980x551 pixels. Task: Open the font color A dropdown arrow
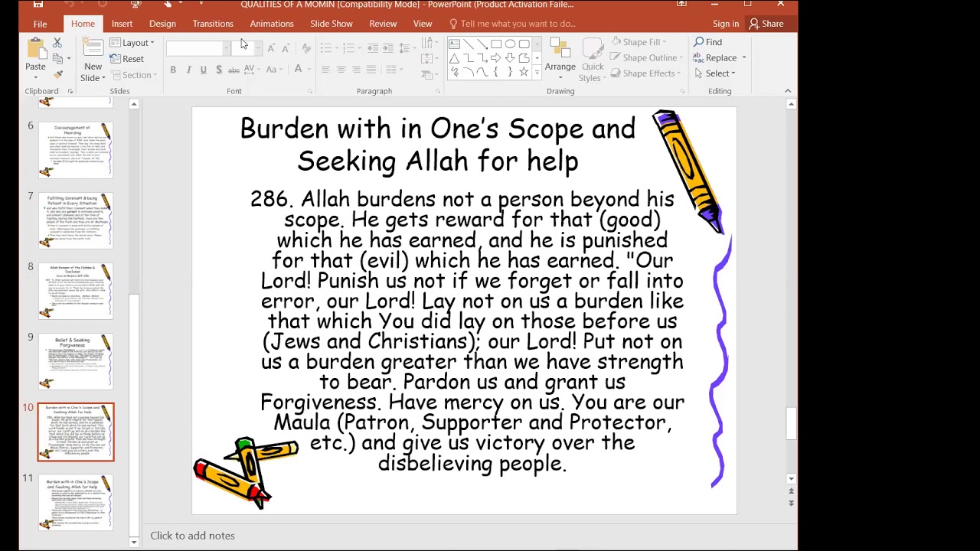[x=309, y=70]
